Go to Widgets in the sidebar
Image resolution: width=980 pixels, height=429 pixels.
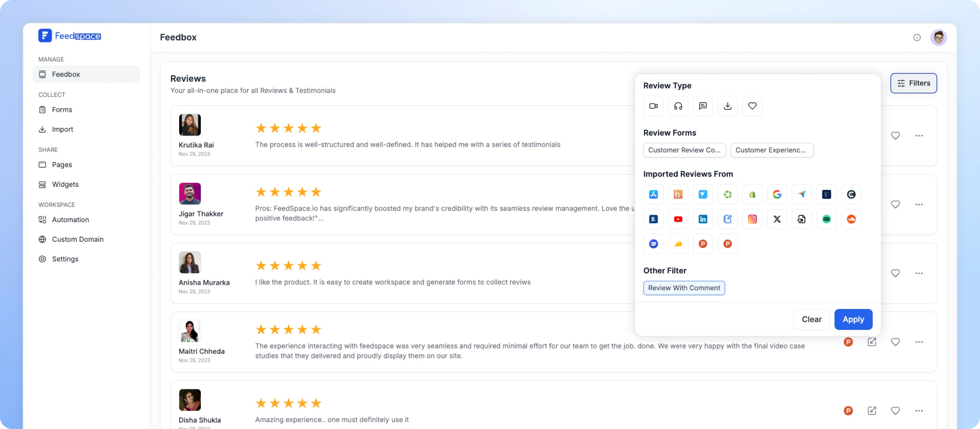coord(65,184)
